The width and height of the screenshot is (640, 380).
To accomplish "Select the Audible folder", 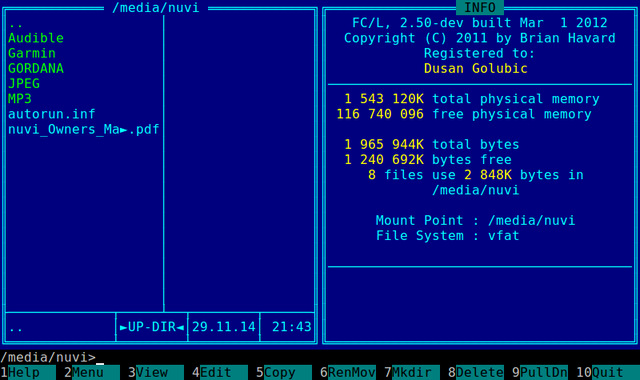I will 36,38.
